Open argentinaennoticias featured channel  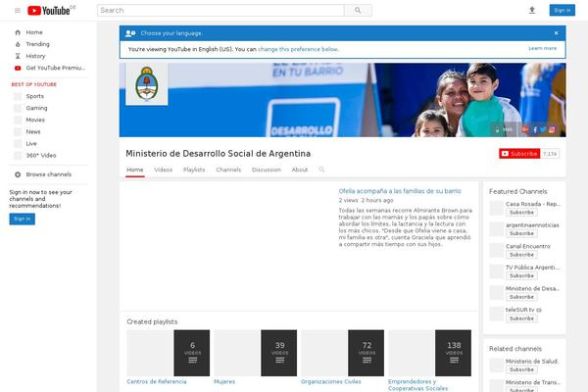point(532,225)
